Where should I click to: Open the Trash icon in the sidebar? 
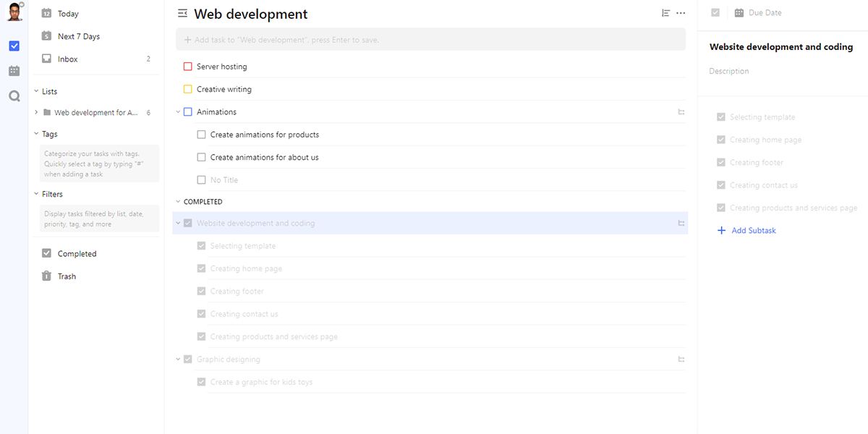pyautogui.click(x=47, y=276)
